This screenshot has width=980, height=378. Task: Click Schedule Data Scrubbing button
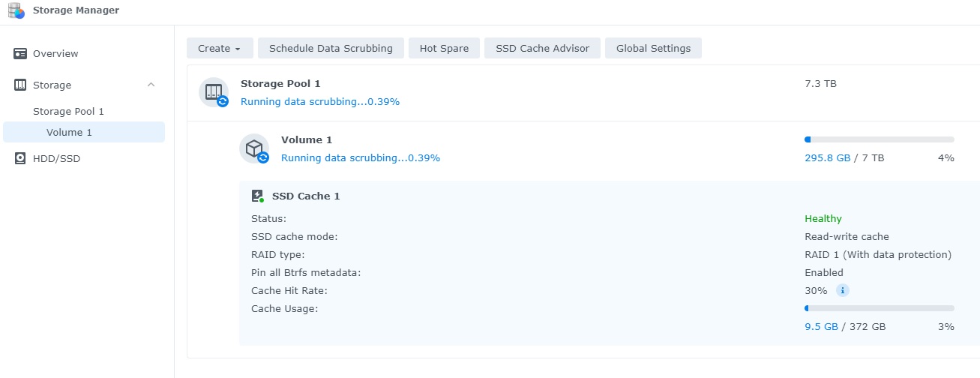point(331,49)
